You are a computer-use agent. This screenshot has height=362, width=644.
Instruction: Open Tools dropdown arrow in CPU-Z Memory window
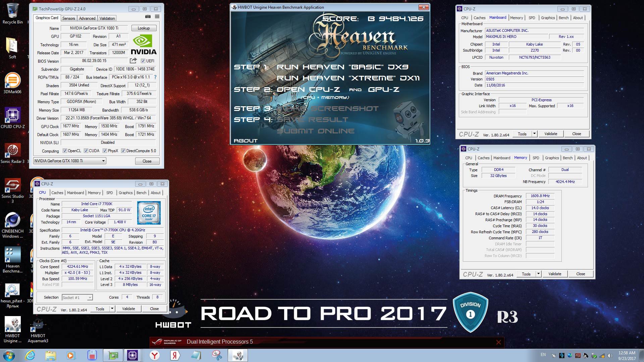538,274
